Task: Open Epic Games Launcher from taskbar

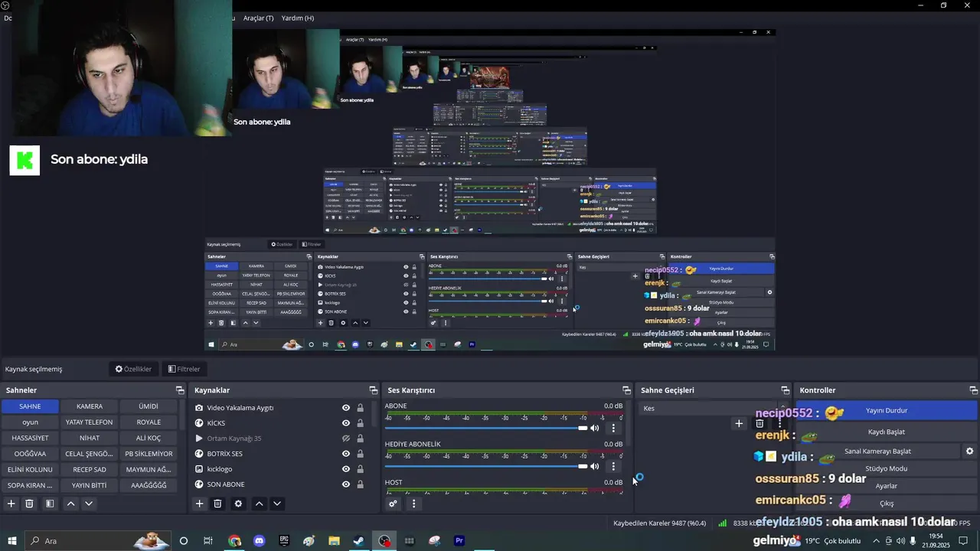Action: (284, 541)
